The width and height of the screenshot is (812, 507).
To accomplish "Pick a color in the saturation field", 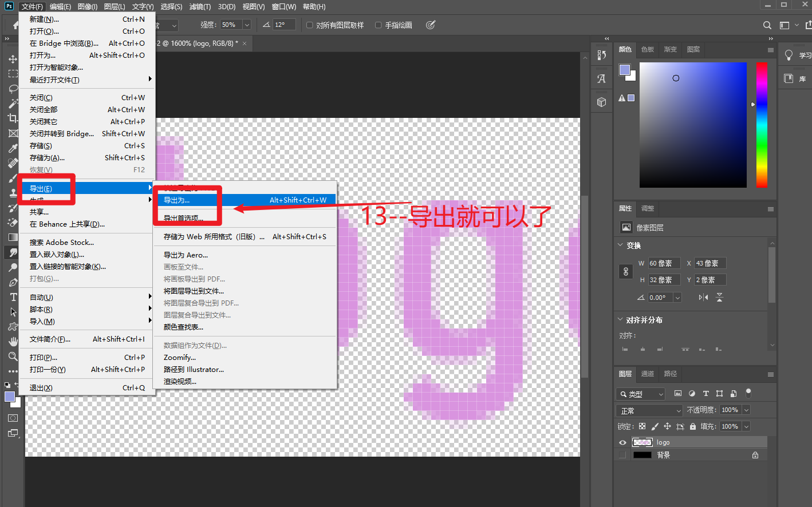I will [693, 125].
